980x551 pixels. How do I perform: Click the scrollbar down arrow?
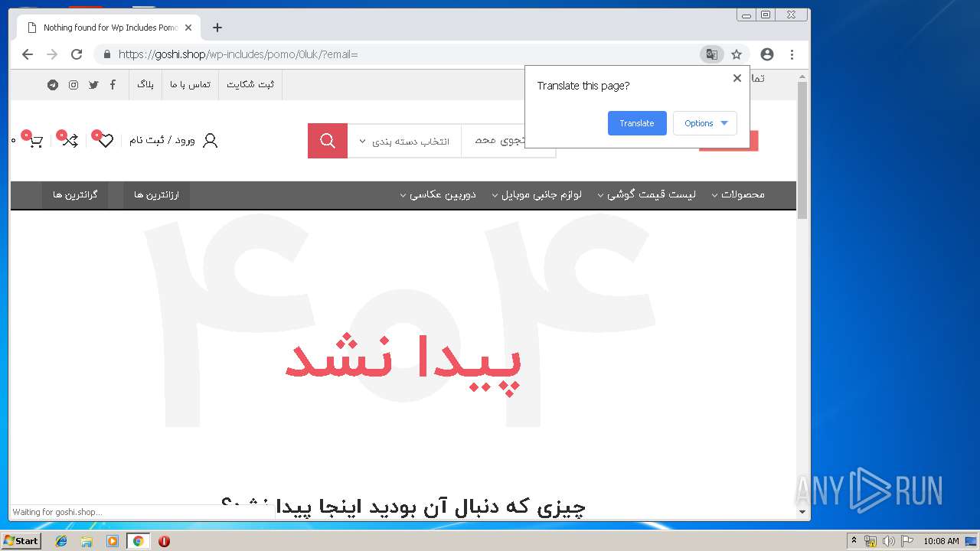pos(802,512)
